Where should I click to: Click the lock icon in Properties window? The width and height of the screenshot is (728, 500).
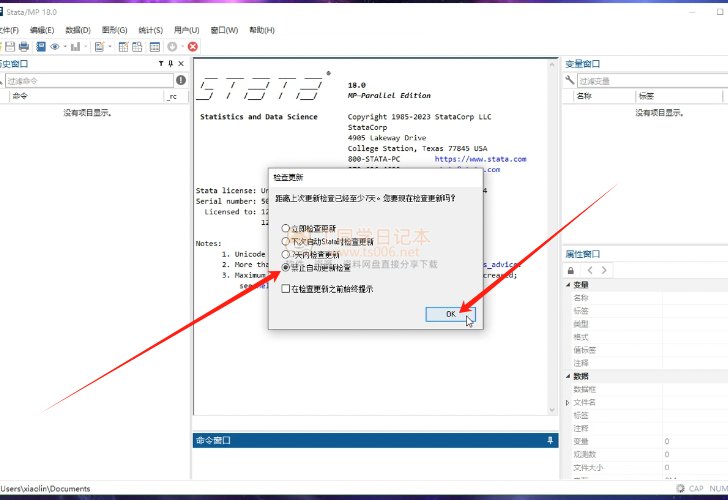coord(571,270)
